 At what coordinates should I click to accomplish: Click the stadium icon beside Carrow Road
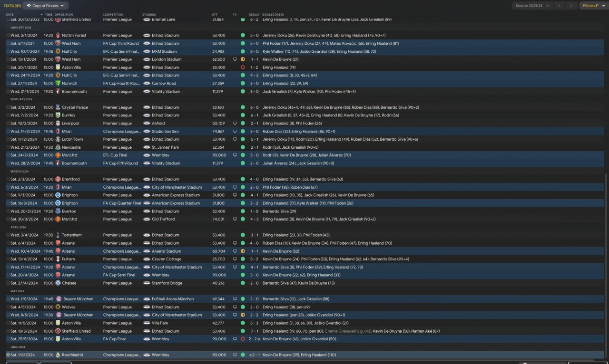pyautogui.click(x=147, y=83)
